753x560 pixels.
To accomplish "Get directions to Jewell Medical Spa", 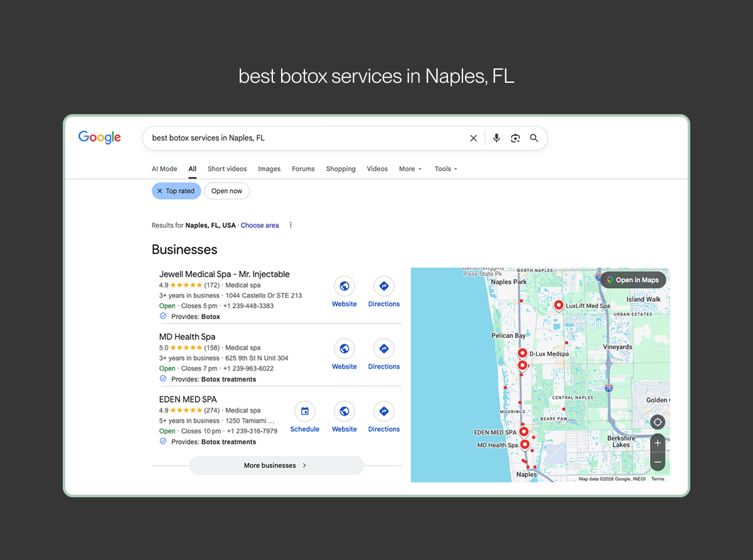I will click(x=384, y=287).
